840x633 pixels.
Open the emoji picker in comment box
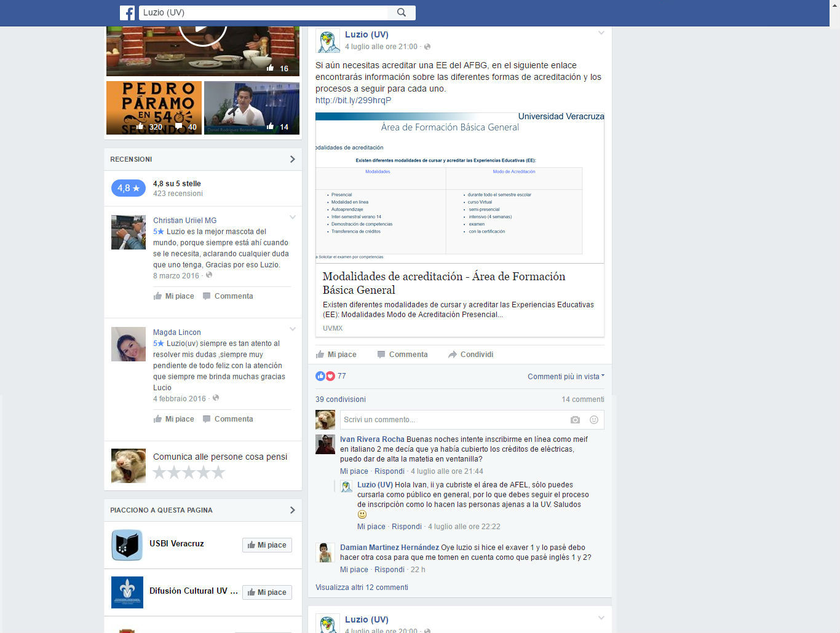(594, 420)
